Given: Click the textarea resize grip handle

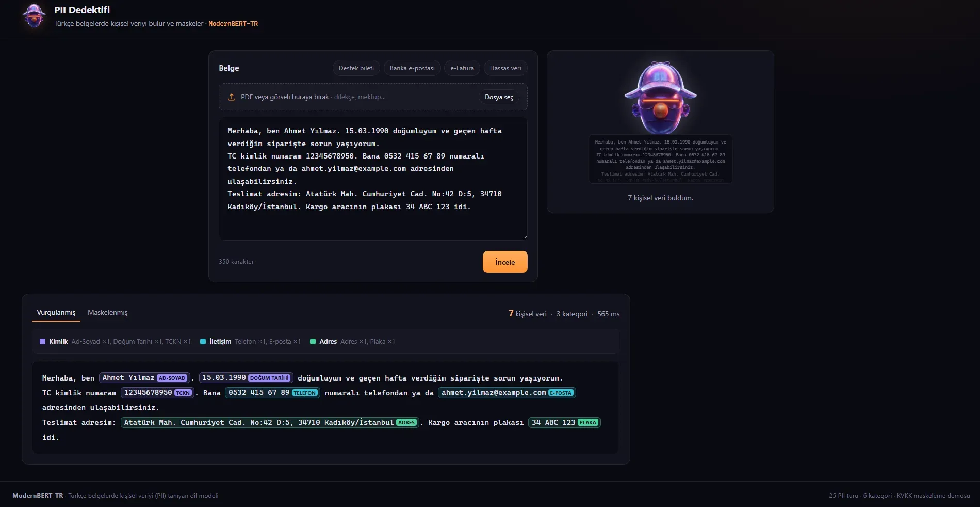Looking at the screenshot, I should coord(525,238).
